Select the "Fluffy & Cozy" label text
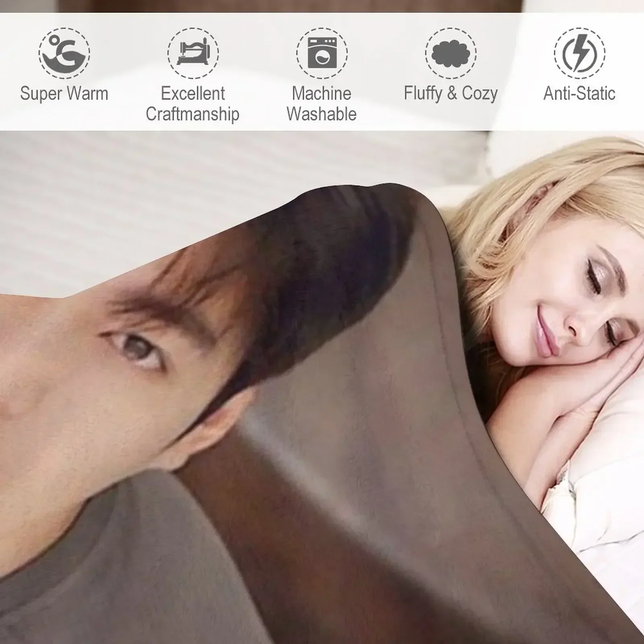Screen dimensions: 644x644 pyautogui.click(x=451, y=93)
